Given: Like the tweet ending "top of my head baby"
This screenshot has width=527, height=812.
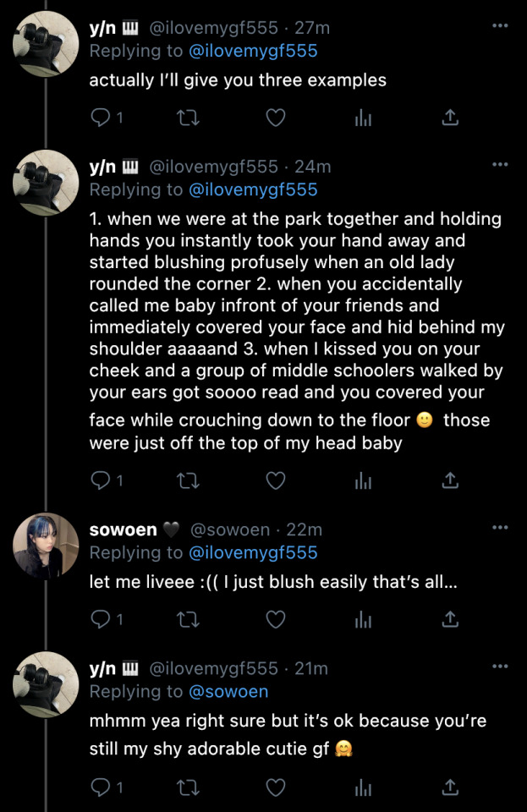Looking at the screenshot, I should [x=276, y=480].
